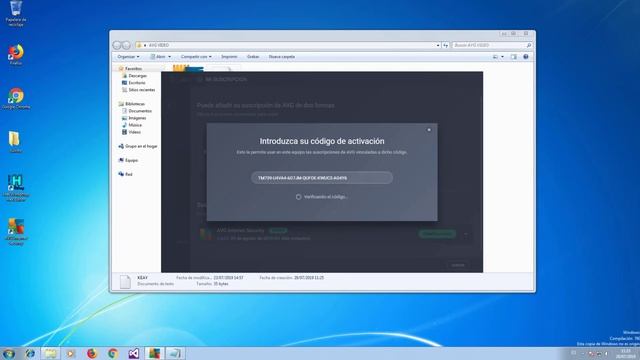Screen dimensions: 640x360
Task: Click the system tray clock
Action: point(625,353)
